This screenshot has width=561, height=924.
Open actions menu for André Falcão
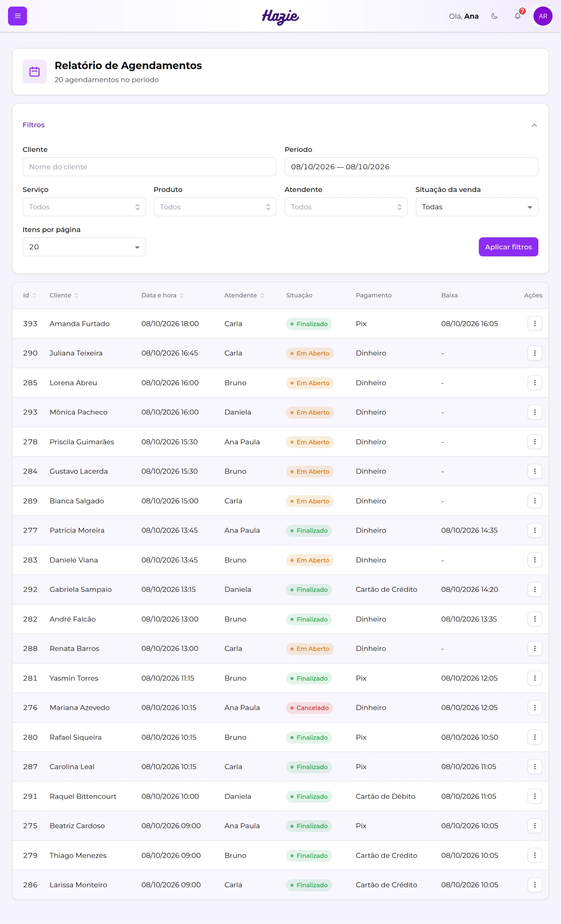(535, 619)
